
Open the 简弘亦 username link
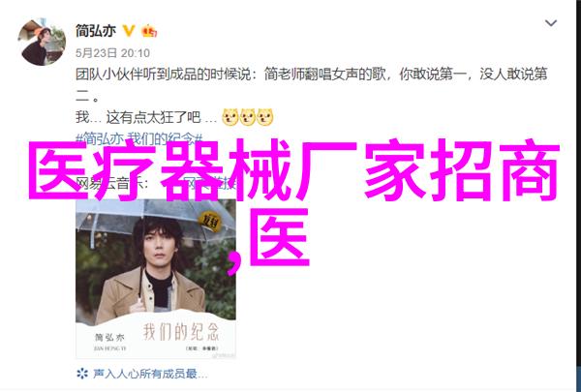pyautogui.click(x=96, y=31)
